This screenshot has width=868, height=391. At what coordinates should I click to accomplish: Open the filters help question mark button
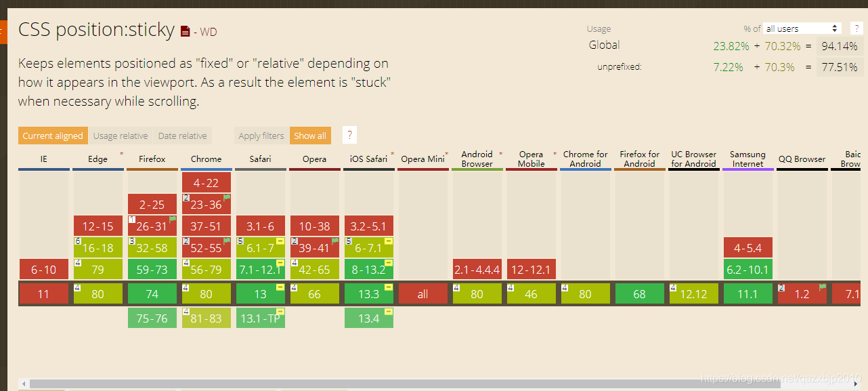349,135
